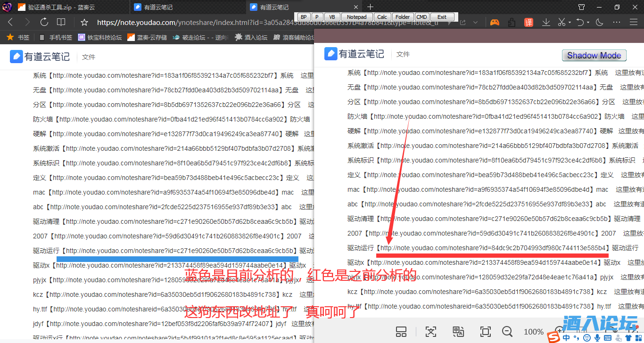Click the Sogou input method S icon

pyautogui.click(x=553, y=338)
